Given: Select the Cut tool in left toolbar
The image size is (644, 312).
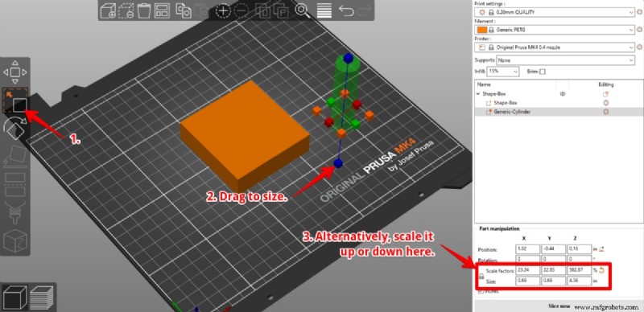Looking at the screenshot, I should point(15,186).
